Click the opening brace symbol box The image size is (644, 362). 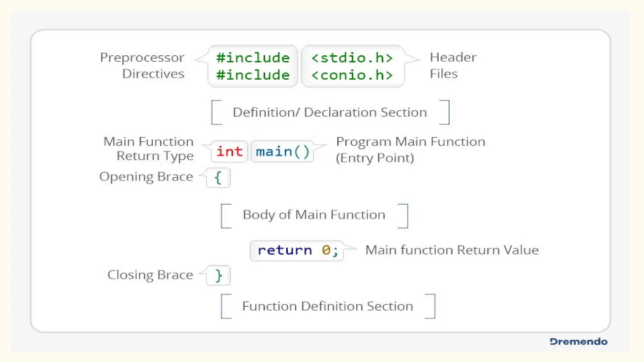[218, 178]
